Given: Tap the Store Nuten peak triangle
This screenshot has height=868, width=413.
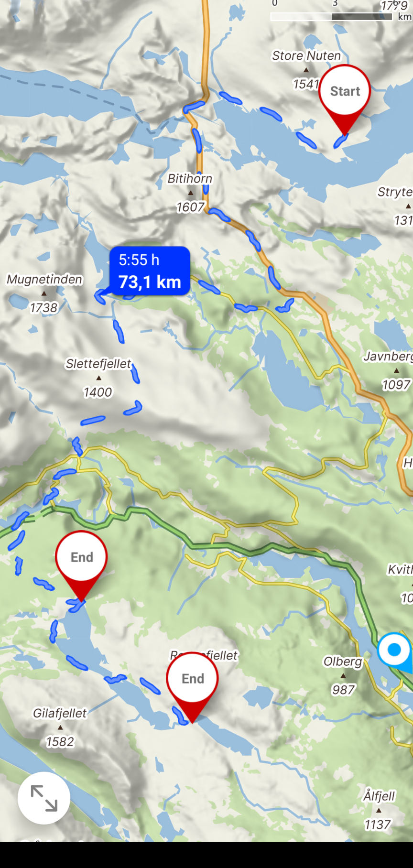Looking at the screenshot, I should pos(306,70).
